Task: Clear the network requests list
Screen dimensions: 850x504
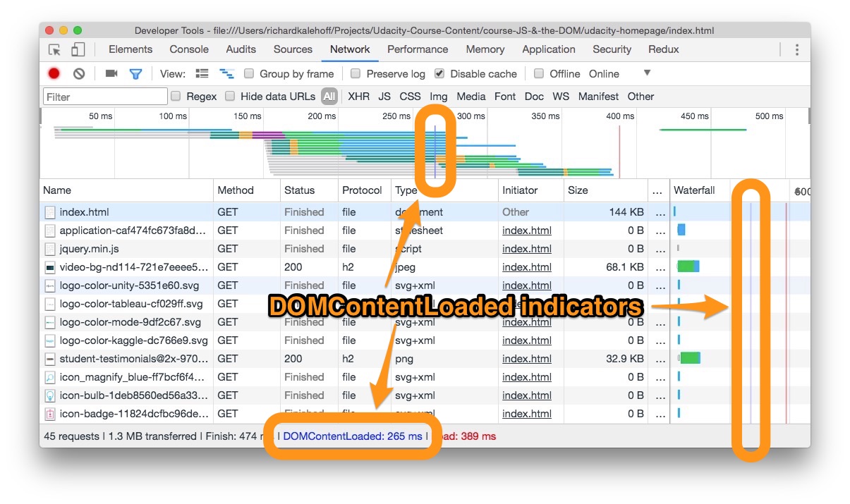Action: click(x=78, y=73)
